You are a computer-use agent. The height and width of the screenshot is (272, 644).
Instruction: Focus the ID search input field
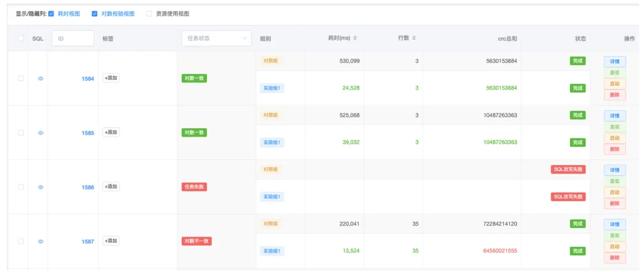[73, 38]
